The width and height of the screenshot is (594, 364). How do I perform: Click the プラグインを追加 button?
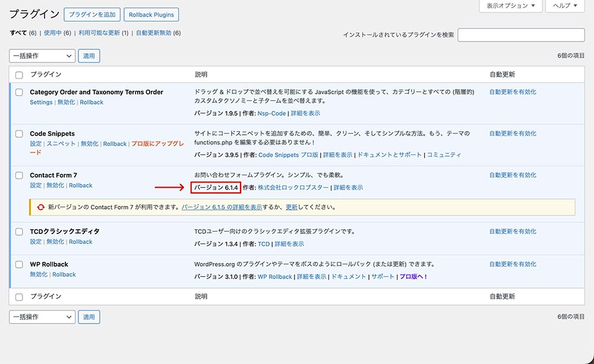(91, 14)
